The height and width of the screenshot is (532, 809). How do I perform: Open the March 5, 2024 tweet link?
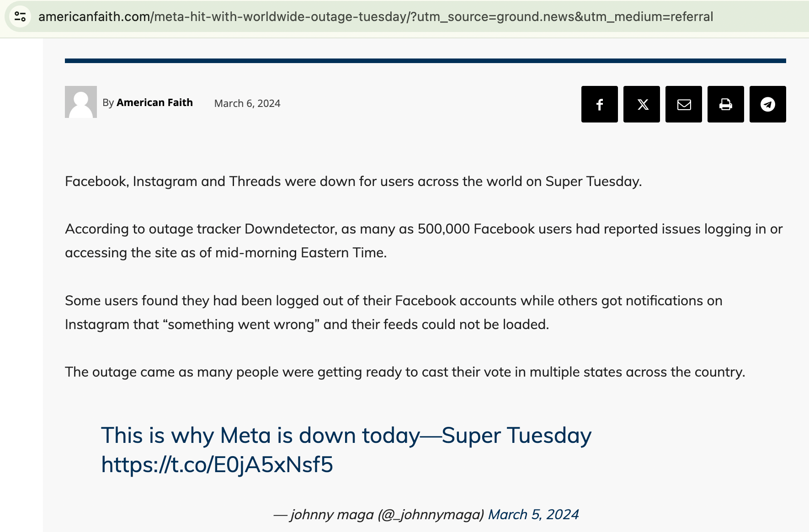533,515
